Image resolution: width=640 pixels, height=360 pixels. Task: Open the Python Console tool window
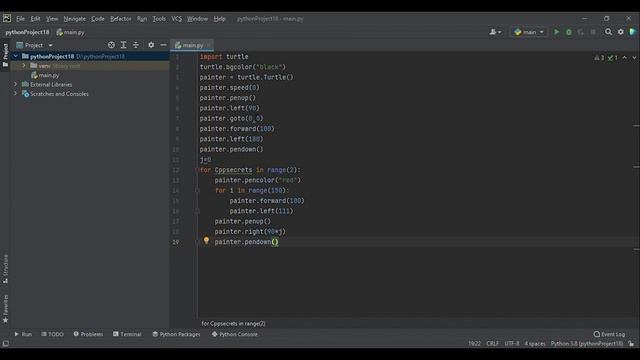pos(235,334)
